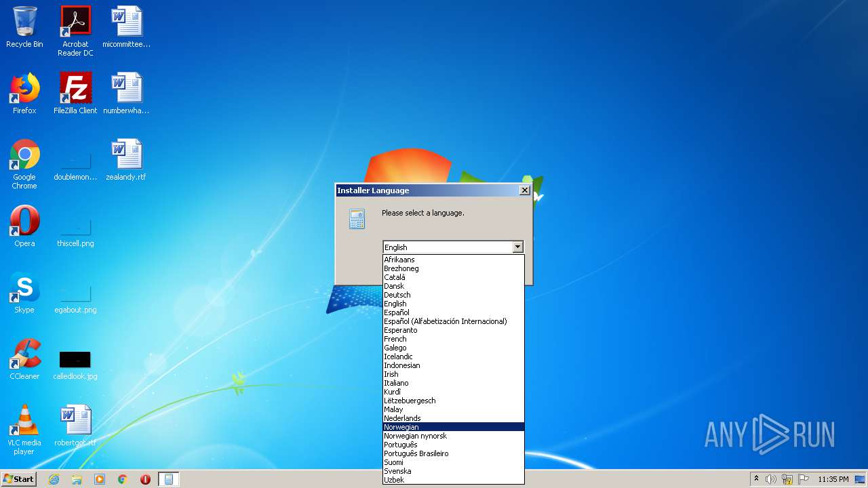Open Action Center flag icon

pyautogui.click(x=804, y=479)
